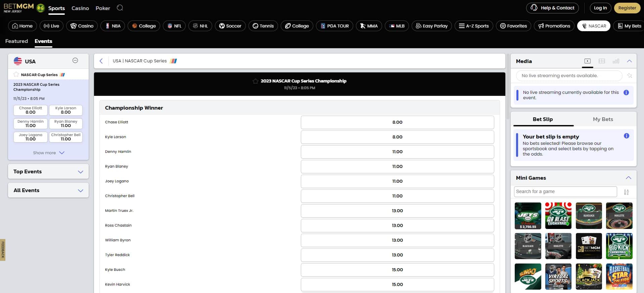Image resolution: width=644 pixels, height=293 pixels.
Task: Open Easy Parlay in the nav bar
Action: pyautogui.click(x=431, y=26)
